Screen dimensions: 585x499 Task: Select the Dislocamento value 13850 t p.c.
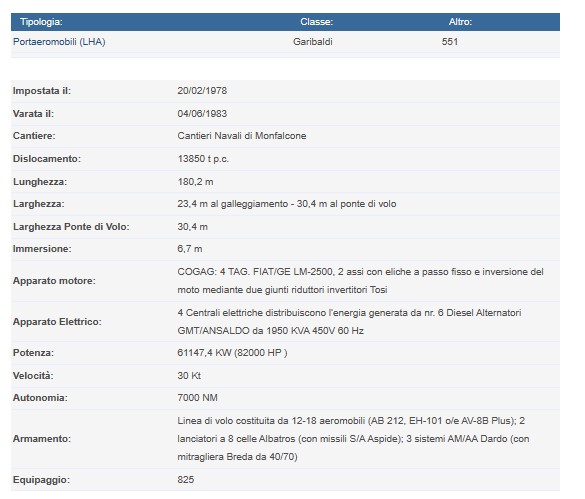tap(203, 159)
